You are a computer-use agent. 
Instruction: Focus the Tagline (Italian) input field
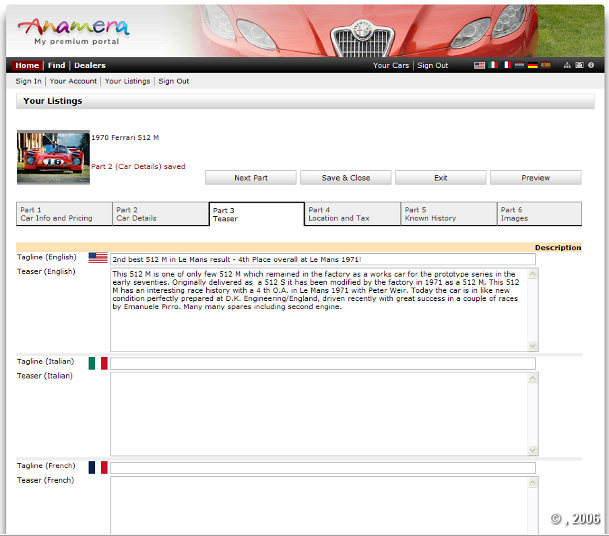click(323, 364)
